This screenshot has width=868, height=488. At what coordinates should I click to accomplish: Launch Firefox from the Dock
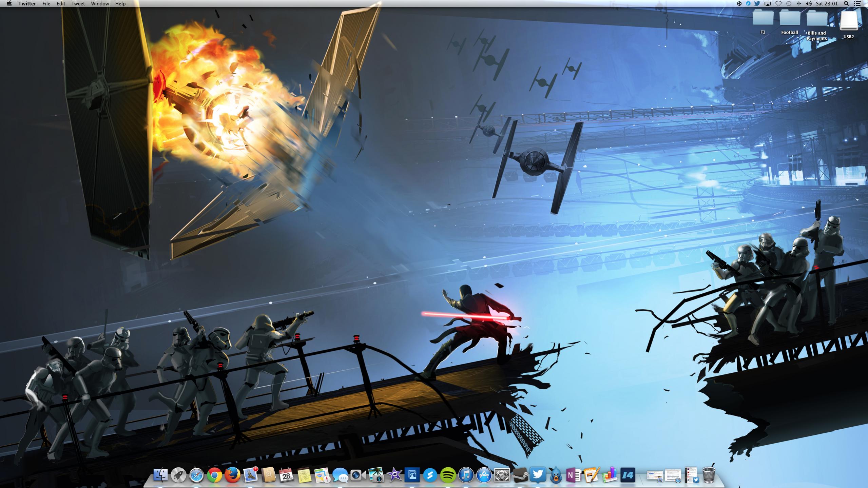[x=232, y=475]
